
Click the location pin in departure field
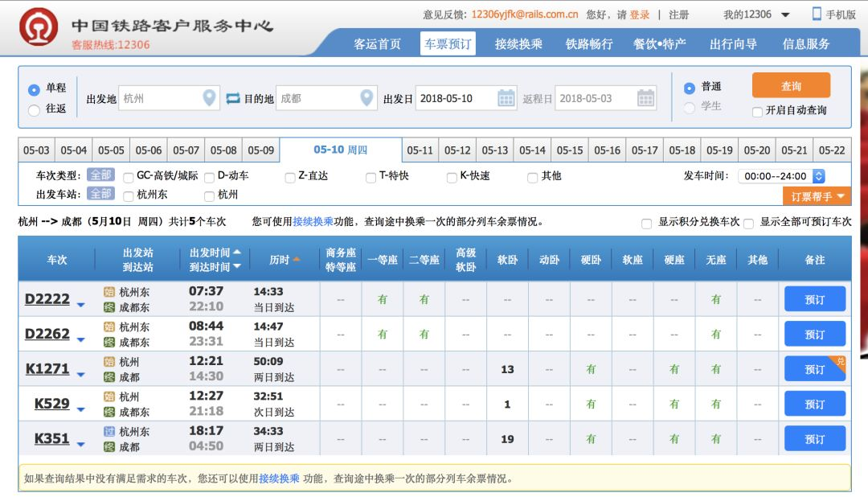[x=209, y=98]
